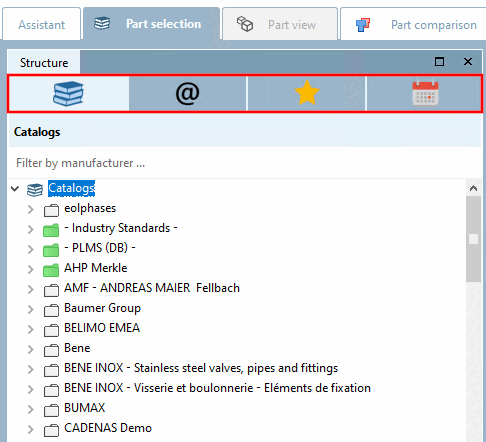This screenshot has width=486, height=442.
Task: Select AMF - ANDREAS MAIER Fellbach catalog
Action: pos(152,288)
